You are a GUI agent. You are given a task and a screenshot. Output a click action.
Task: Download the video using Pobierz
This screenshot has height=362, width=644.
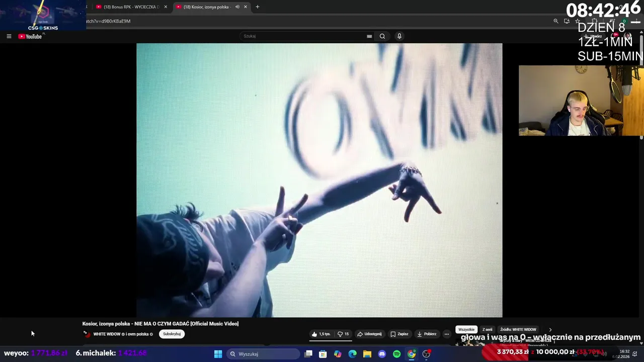click(x=427, y=334)
